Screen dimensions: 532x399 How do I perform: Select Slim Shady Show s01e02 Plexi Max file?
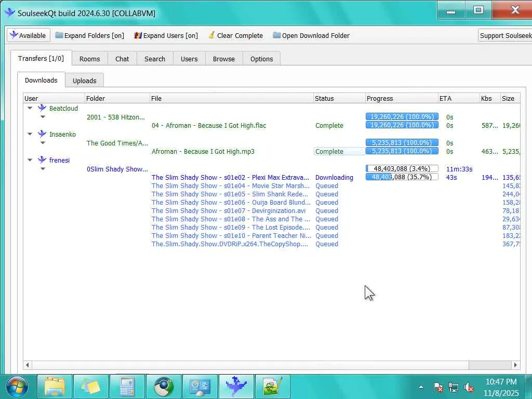[230, 178]
